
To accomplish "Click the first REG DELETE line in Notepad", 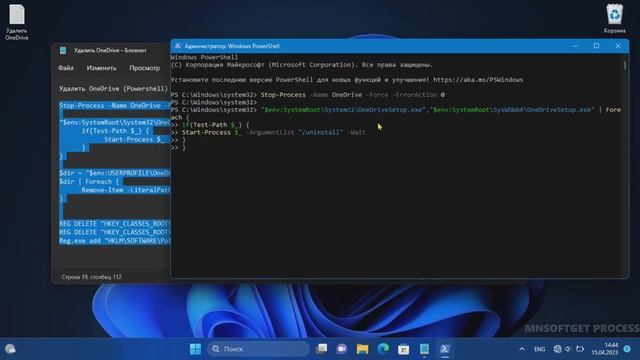I will point(114,224).
